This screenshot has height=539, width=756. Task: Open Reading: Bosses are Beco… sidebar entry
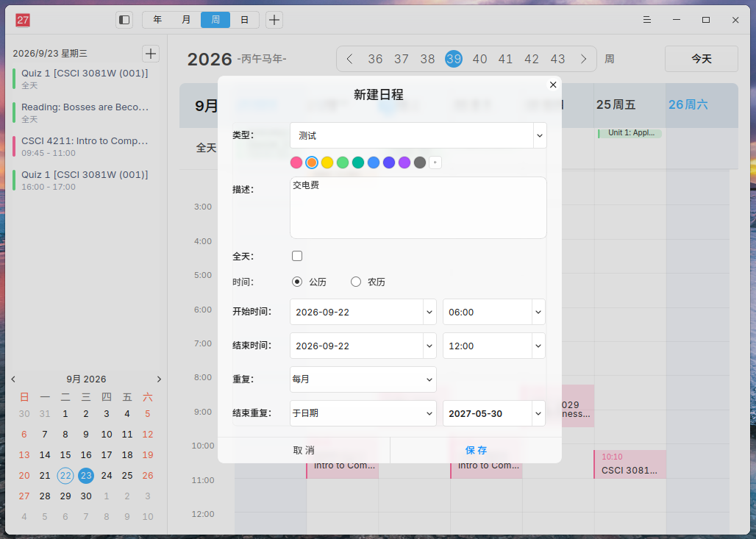(x=86, y=113)
